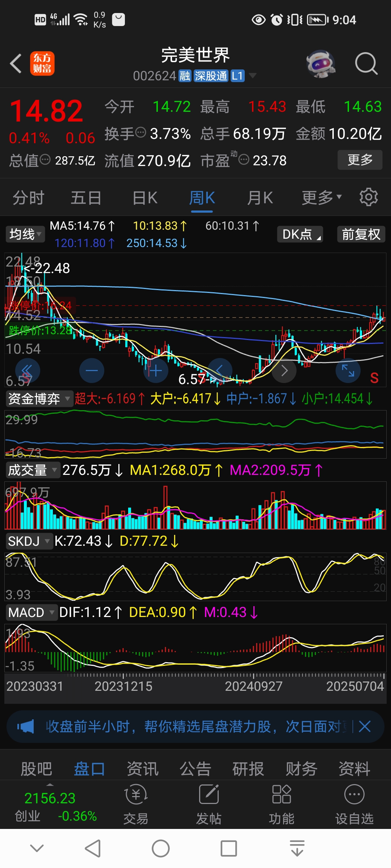391x868 pixels.
Task: Switch to 日K chart tab
Action: pos(145,198)
